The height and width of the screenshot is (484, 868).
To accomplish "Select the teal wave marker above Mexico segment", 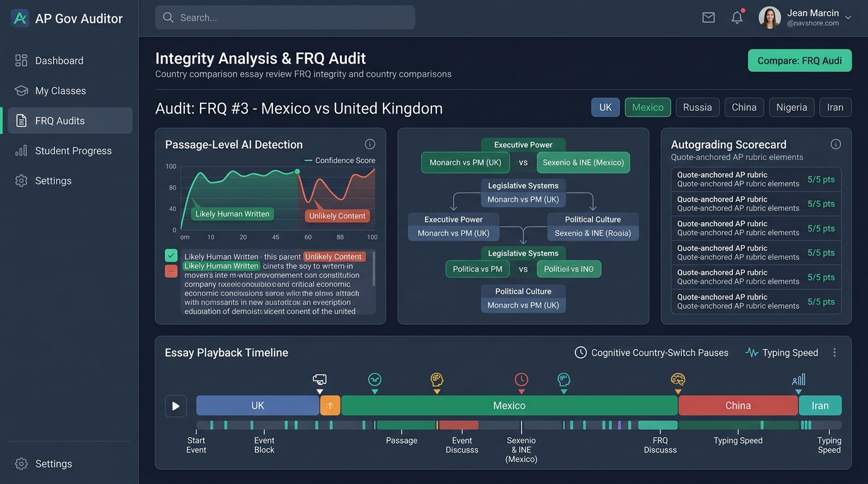I will (375, 379).
